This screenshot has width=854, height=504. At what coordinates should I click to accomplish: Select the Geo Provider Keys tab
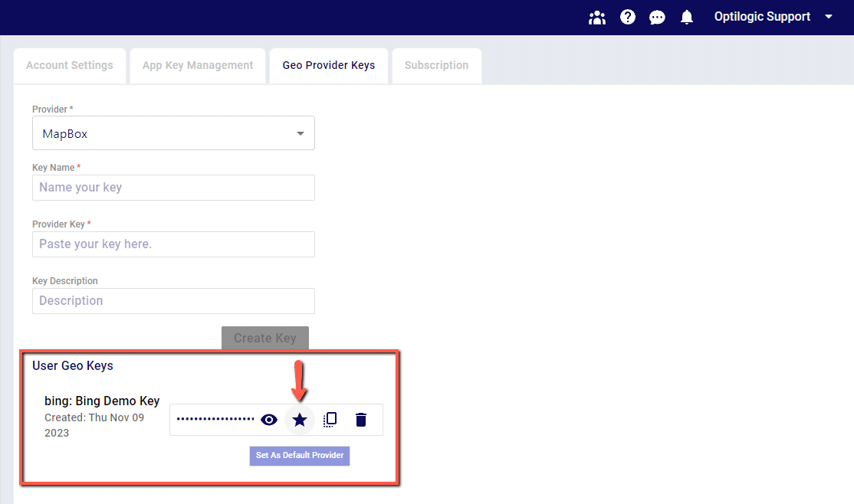coord(328,65)
